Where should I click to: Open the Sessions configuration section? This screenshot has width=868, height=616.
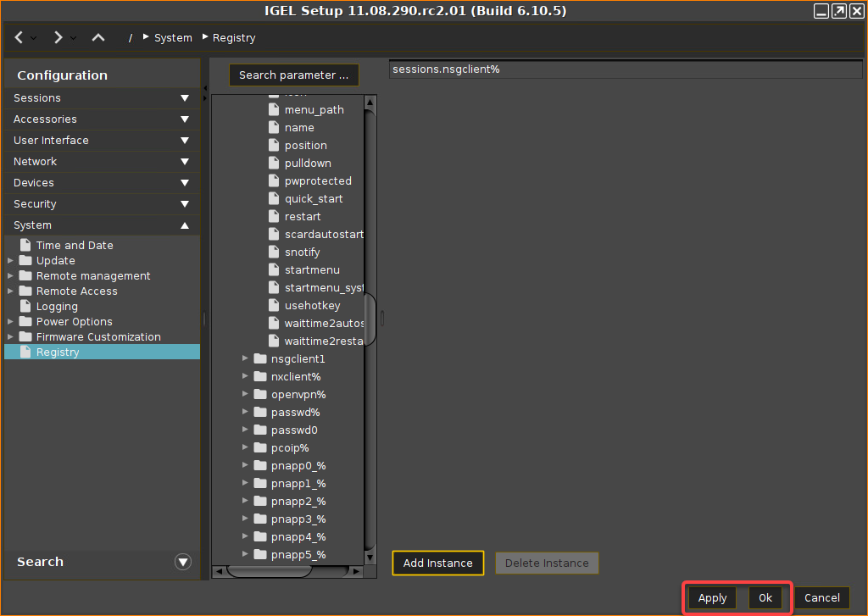point(102,98)
